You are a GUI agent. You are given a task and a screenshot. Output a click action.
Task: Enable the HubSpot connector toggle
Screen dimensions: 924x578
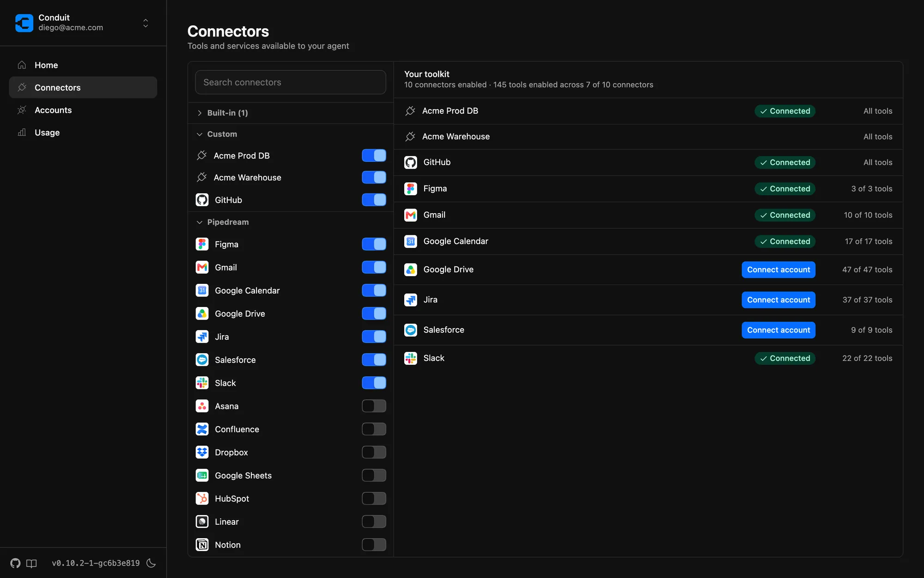374,498
